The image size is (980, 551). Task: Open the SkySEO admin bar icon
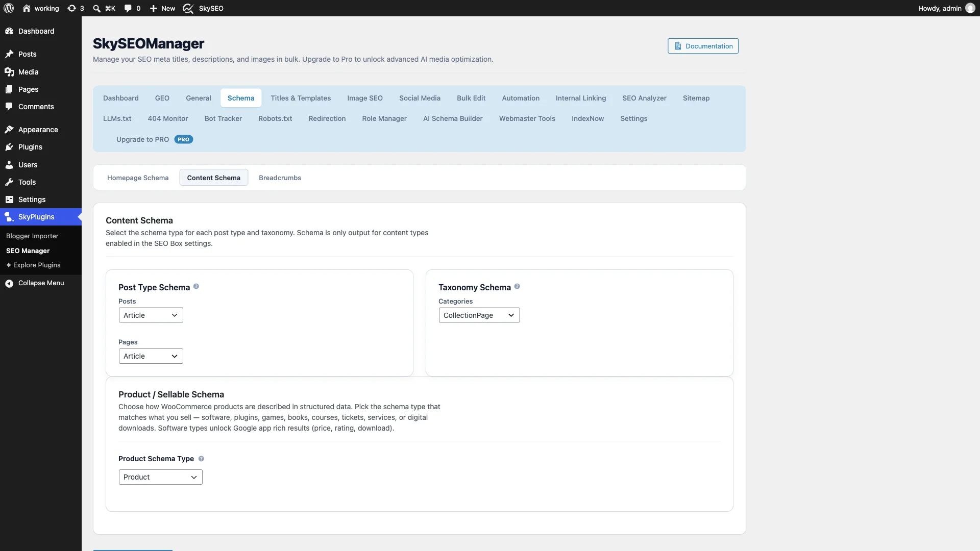pyautogui.click(x=188, y=8)
